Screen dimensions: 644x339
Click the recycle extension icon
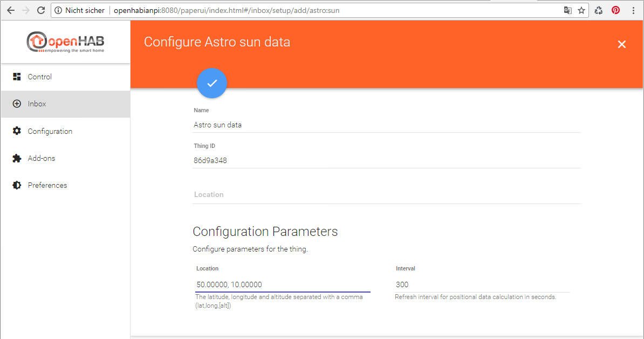pos(598,10)
